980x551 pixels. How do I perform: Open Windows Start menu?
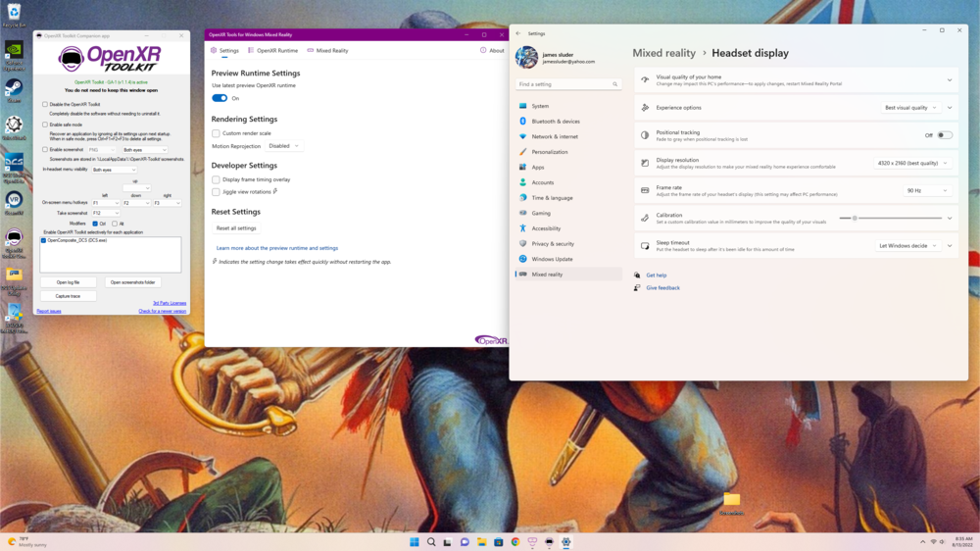pos(415,542)
